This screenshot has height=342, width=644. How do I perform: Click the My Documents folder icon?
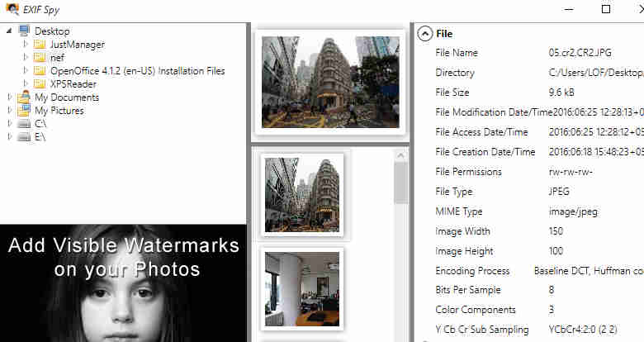24,97
